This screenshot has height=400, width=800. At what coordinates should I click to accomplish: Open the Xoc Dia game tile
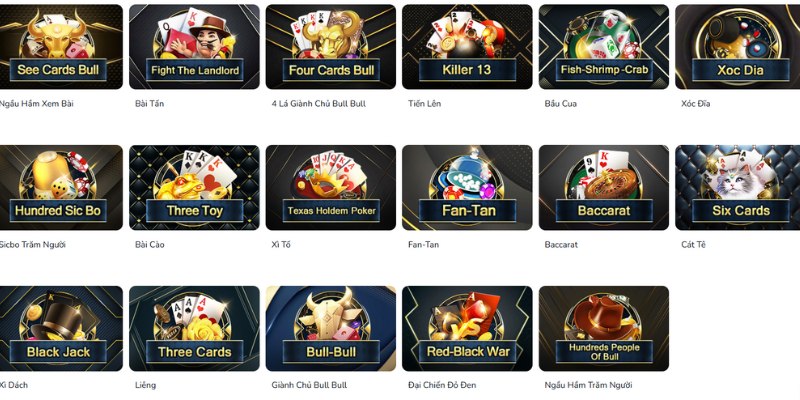(738, 47)
